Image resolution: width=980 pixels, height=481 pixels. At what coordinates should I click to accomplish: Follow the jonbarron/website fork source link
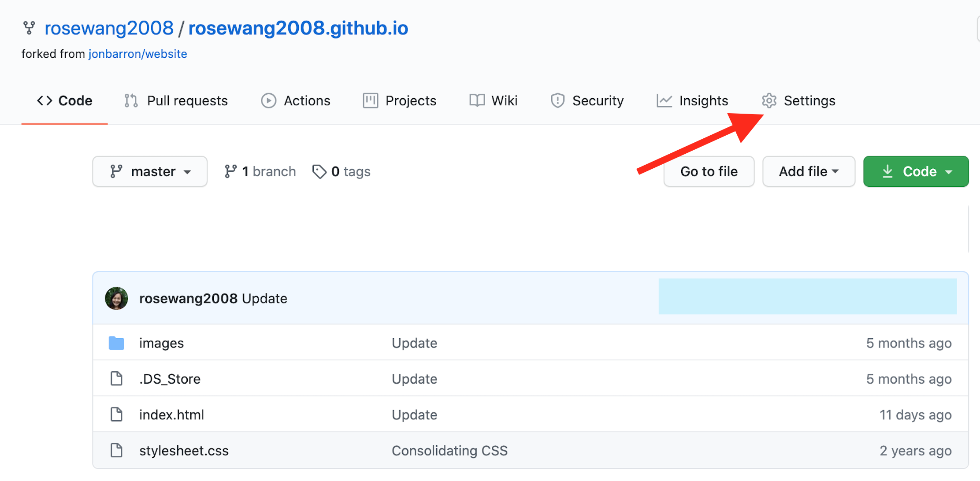click(138, 54)
